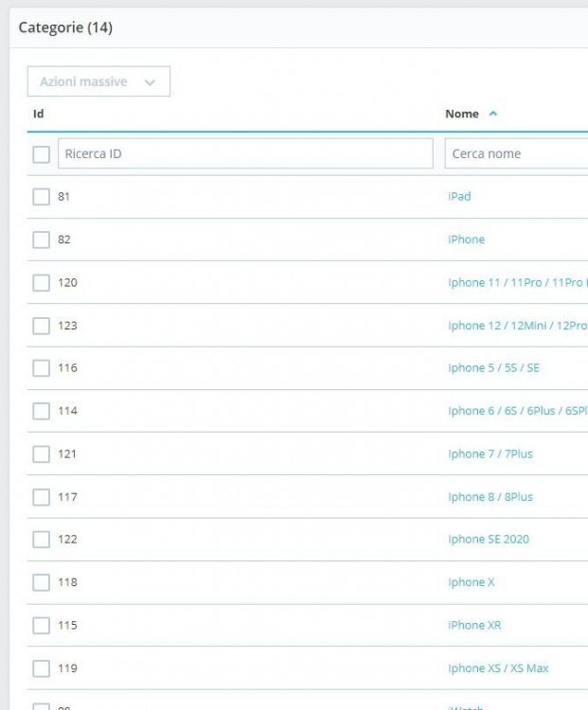Click ID value 117
This screenshot has width=588, height=710.
[x=67, y=497]
